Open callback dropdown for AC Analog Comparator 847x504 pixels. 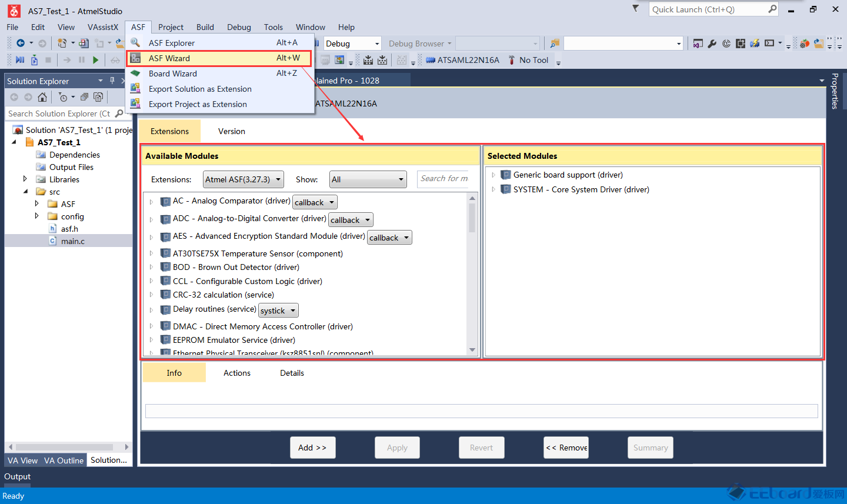(x=315, y=202)
